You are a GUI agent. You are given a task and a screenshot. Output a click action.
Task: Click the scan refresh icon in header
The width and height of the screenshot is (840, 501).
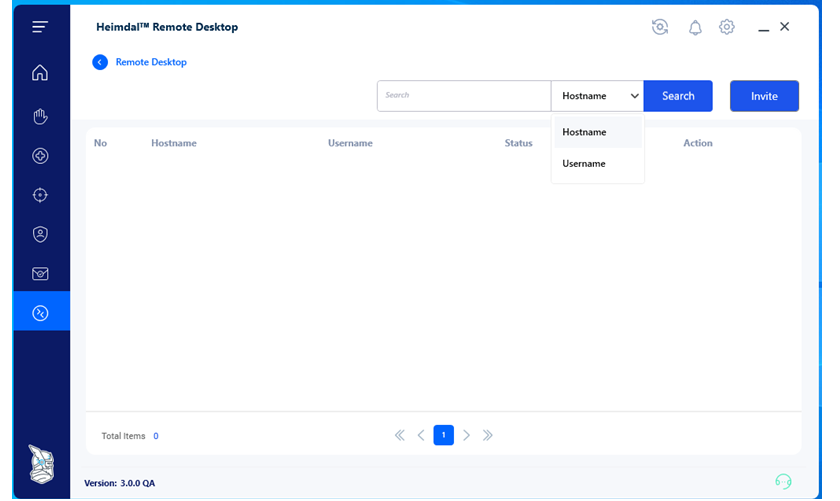(660, 27)
